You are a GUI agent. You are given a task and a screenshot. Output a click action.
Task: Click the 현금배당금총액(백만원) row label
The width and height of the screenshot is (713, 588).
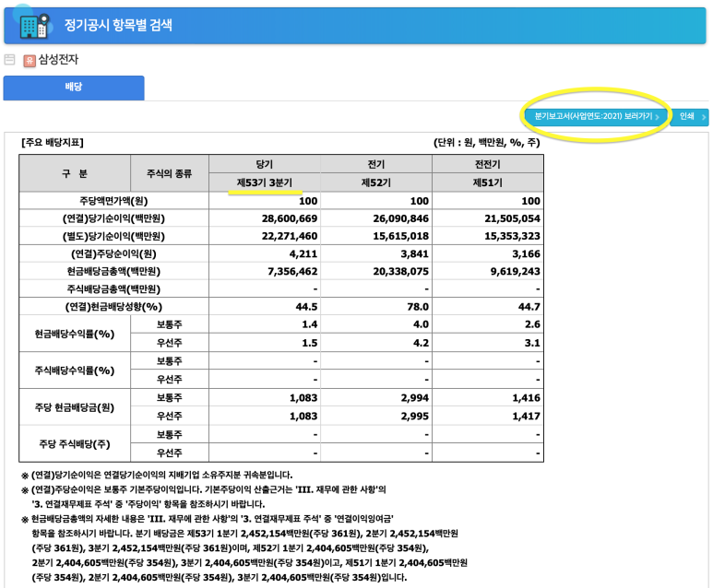[x=113, y=272]
